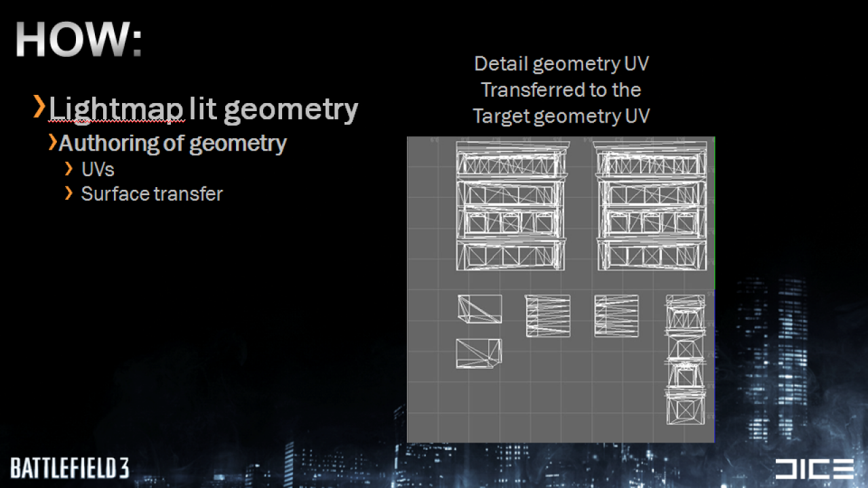Click the Detail geometry UV caption

click(x=561, y=64)
